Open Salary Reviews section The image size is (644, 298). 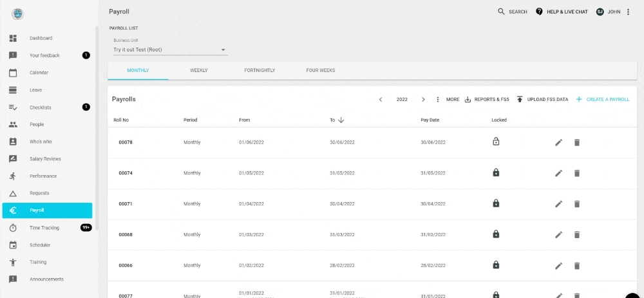47,159
